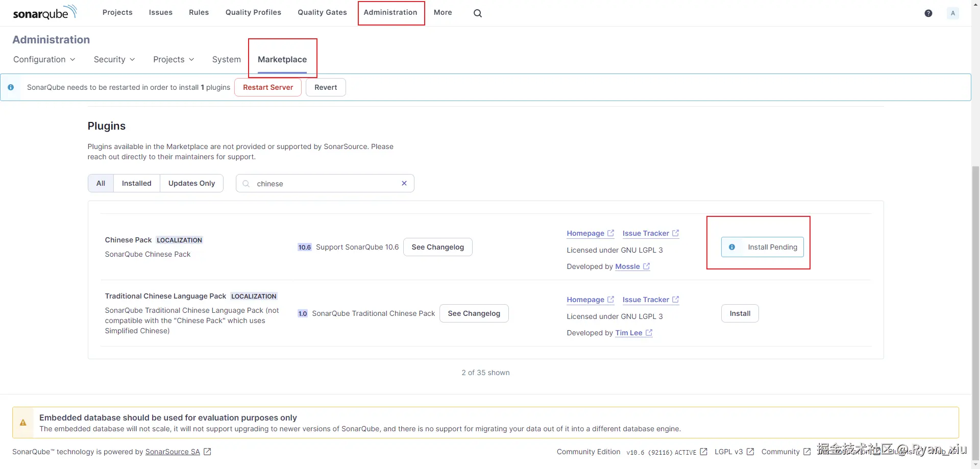
Task: Show All plugins filter
Action: tap(101, 183)
